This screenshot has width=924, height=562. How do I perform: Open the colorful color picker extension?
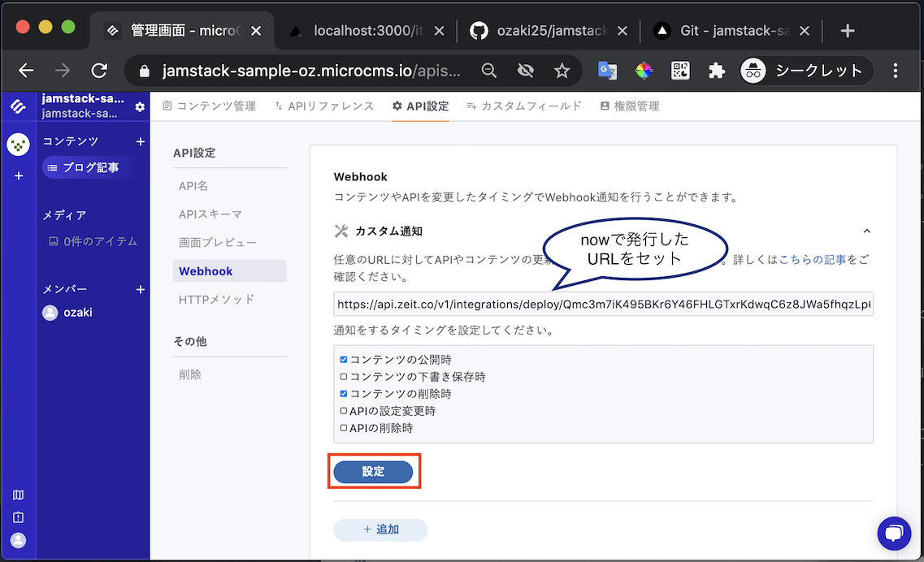click(644, 71)
